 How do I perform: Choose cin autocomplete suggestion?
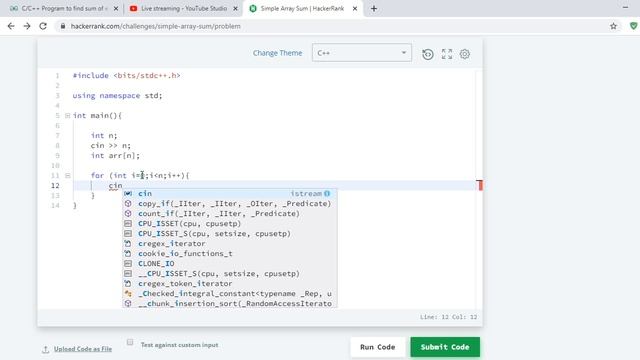(230, 193)
